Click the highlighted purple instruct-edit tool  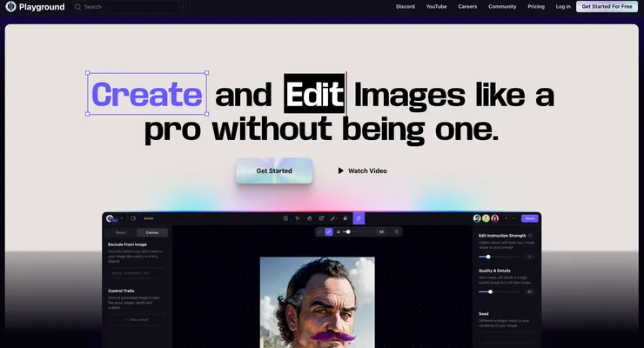click(x=359, y=218)
